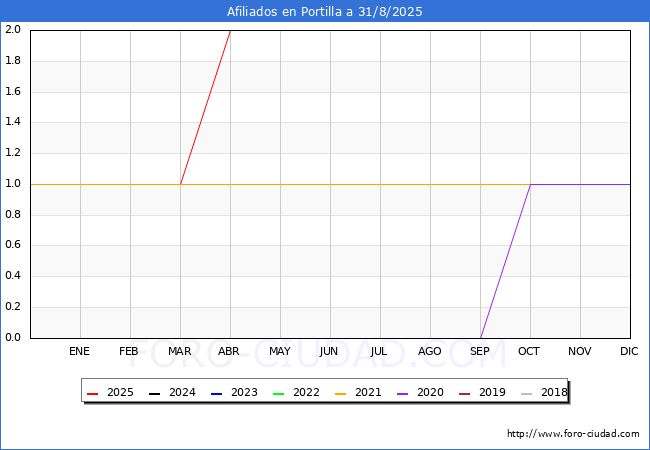The image size is (650, 450).
Task: Click the JUN month axis label
Action: coord(329,351)
